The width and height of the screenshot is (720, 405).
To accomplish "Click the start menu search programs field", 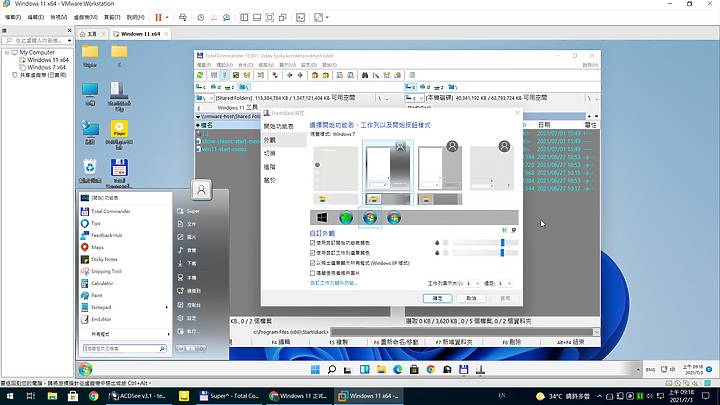I will (x=124, y=349).
